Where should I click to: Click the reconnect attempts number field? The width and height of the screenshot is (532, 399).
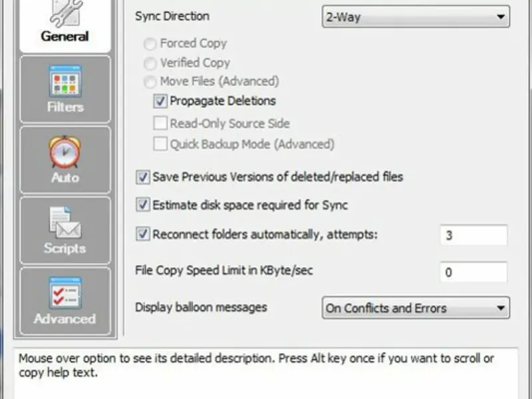pyautogui.click(x=473, y=235)
